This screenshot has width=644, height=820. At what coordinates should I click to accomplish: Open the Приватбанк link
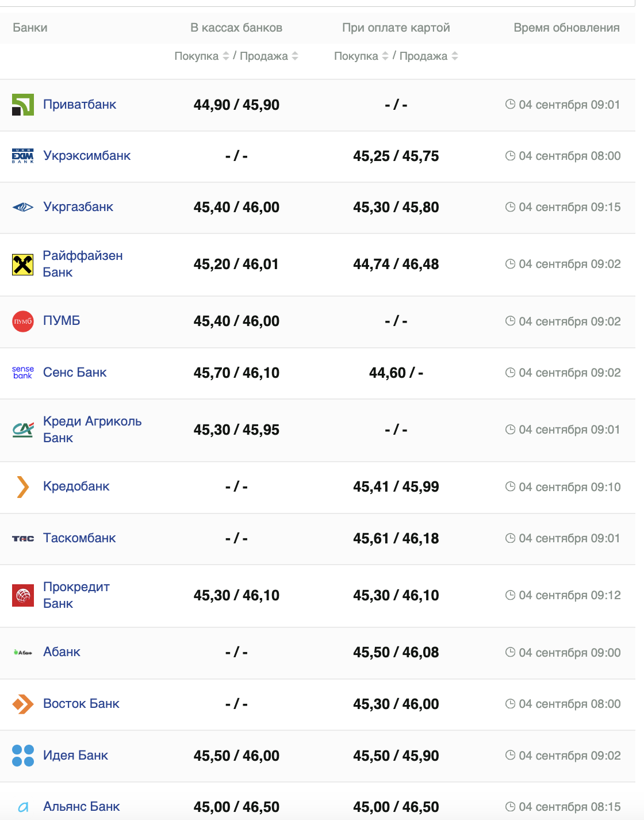click(79, 105)
